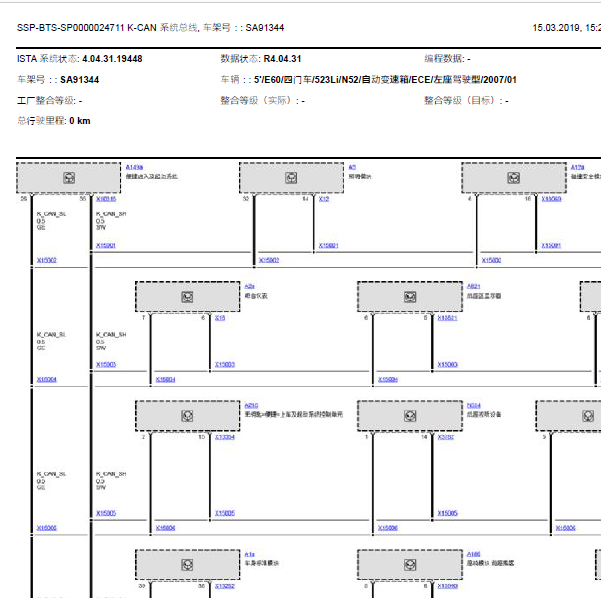
Task: Open connector link beside pin 38 of A1a
Action: [x=225, y=586]
